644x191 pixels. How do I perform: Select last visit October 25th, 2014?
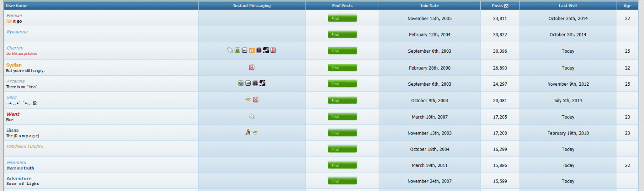(568, 18)
